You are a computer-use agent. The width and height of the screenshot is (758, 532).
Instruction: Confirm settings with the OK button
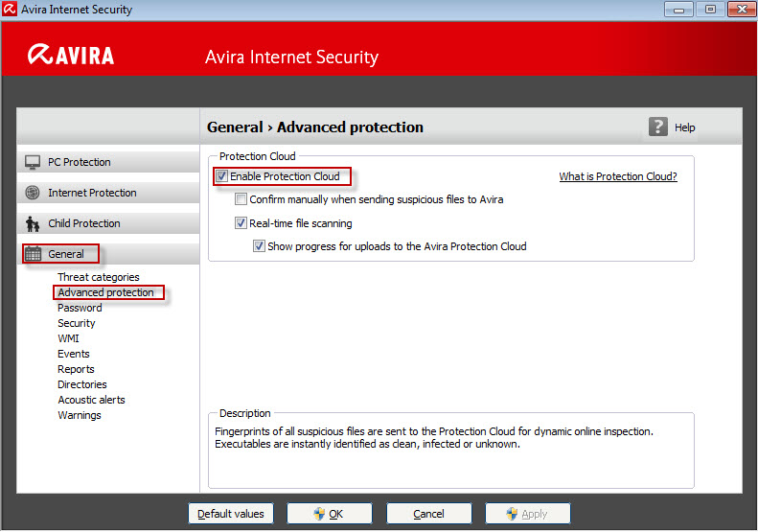point(330,514)
